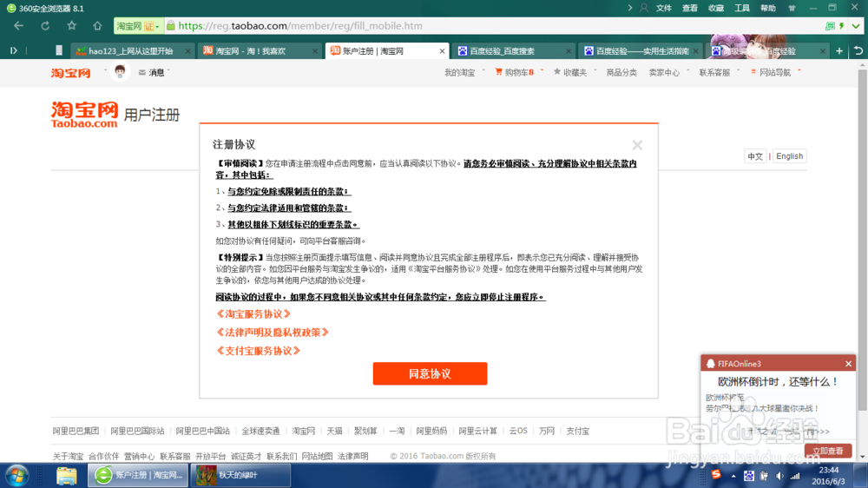Switch to the 百度经验——实用生活指南 tab
The image size is (868, 488).
point(641,51)
